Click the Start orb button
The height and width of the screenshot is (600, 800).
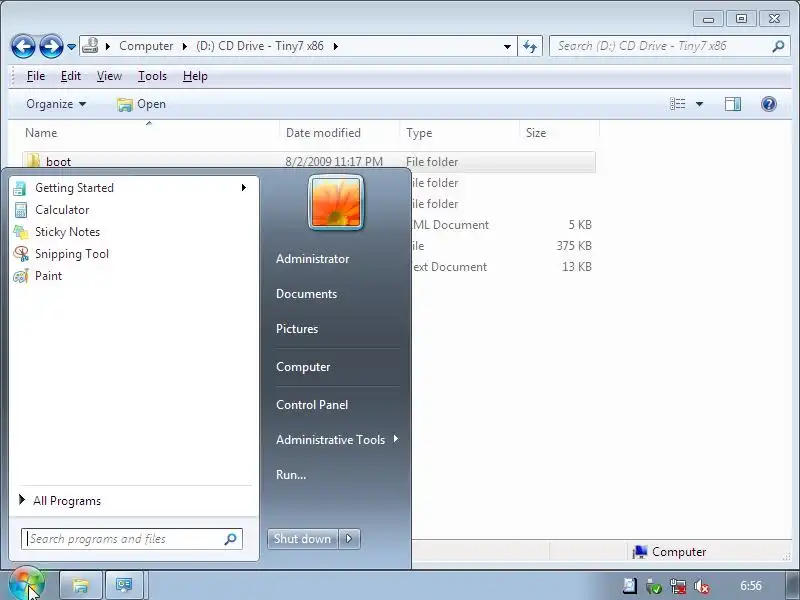point(27,585)
